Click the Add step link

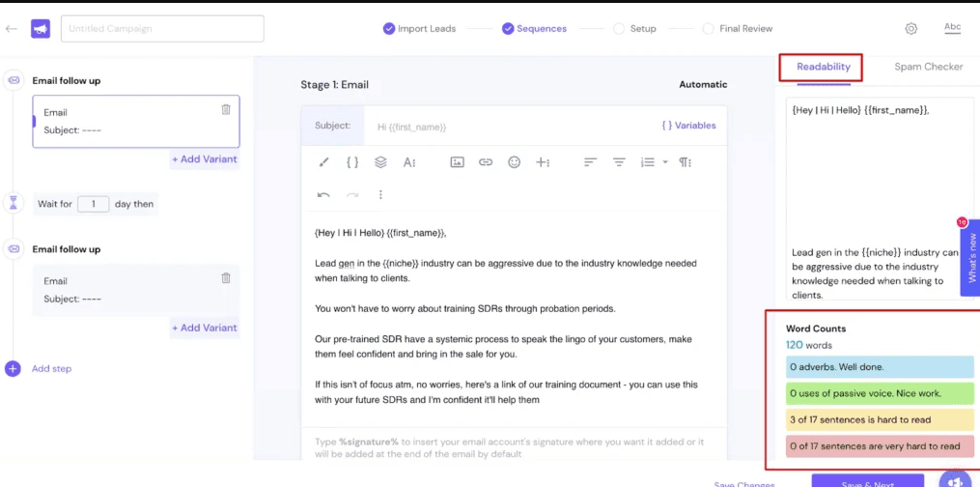coord(51,369)
